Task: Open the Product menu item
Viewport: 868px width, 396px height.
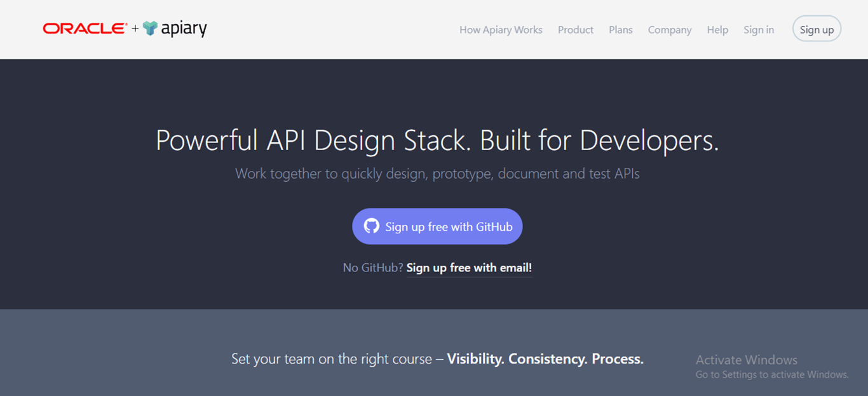Action: [x=576, y=30]
